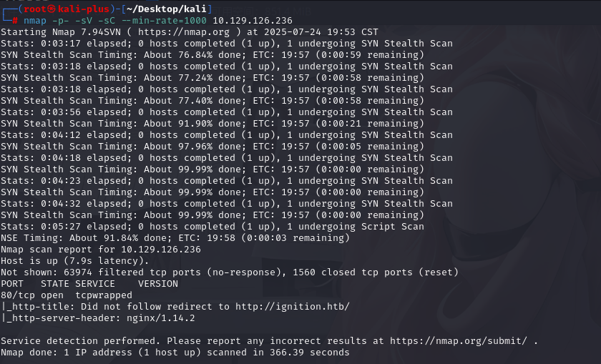Image resolution: width=601 pixels, height=364 pixels.
Task: Click the "NSE Timing" progress line
Action: point(143,238)
